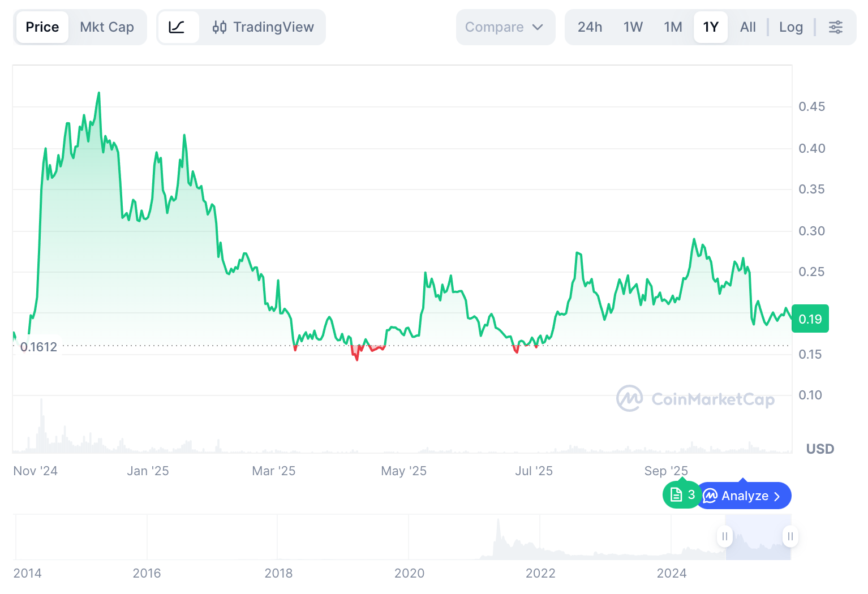
Task: Select the right range slider handle
Action: point(790,536)
